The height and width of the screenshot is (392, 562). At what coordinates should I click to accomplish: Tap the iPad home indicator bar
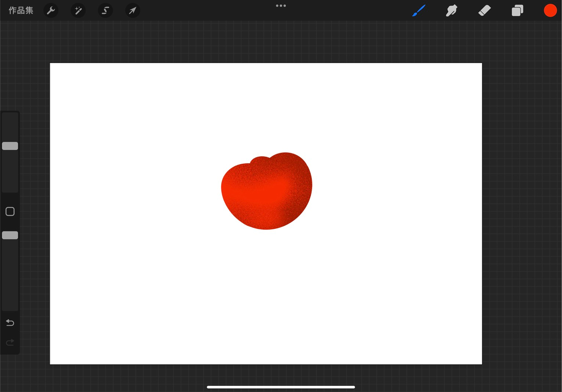pyautogui.click(x=281, y=387)
